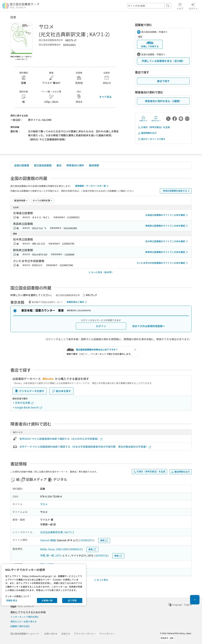Click the NDL Search logo
This screenshot has height=644, width=202.
pos(21,6)
